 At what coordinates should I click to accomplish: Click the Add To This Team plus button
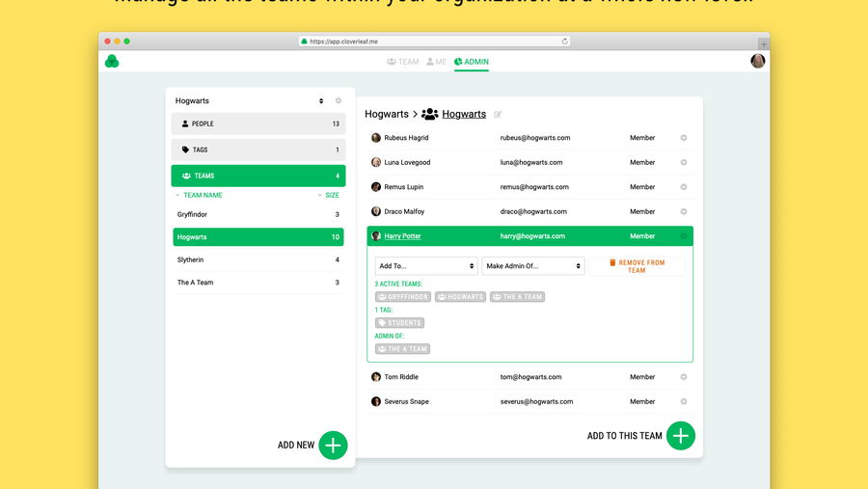[x=680, y=436]
